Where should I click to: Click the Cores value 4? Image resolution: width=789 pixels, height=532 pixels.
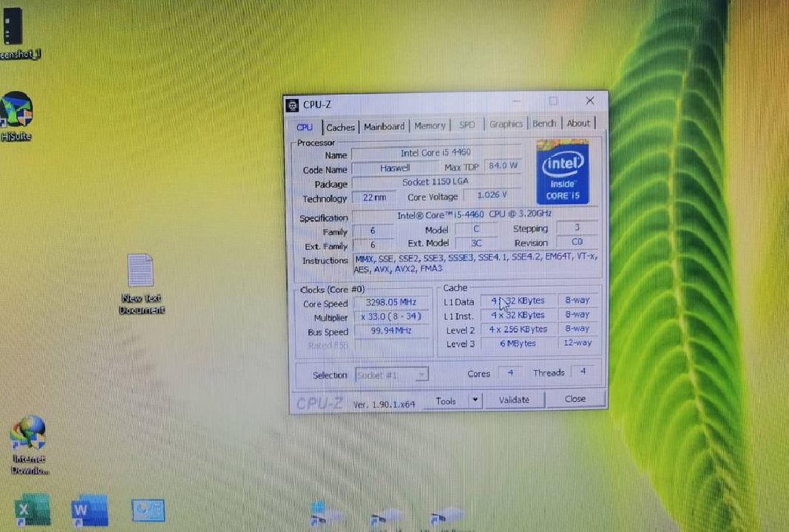(x=510, y=372)
